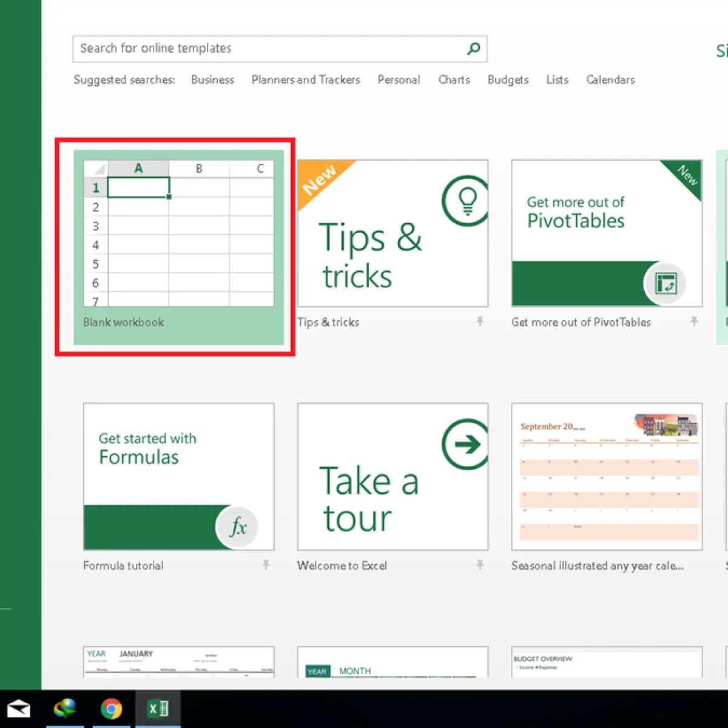Open the YEAR MONTH template thumbnail
This screenshot has width=728, height=728.
click(x=393, y=662)
